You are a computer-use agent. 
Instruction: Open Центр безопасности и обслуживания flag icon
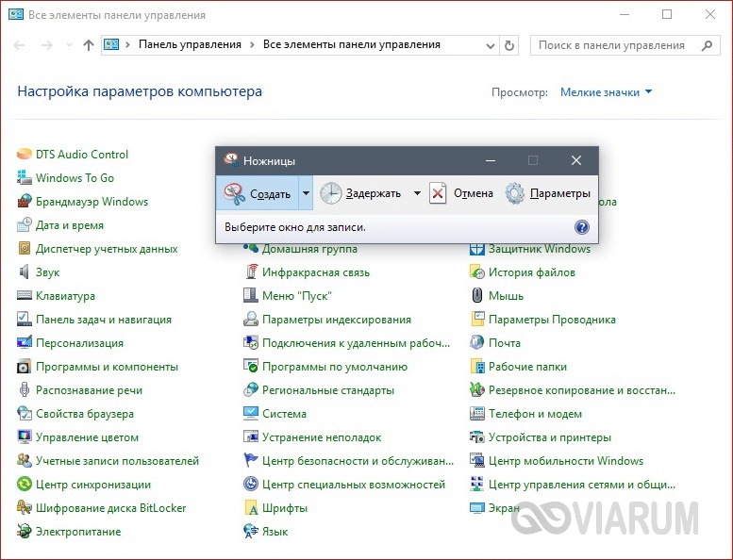coord(251,460)
